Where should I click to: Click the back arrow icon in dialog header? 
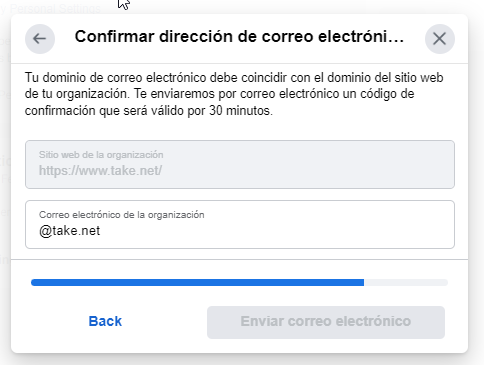pos(40,39)
